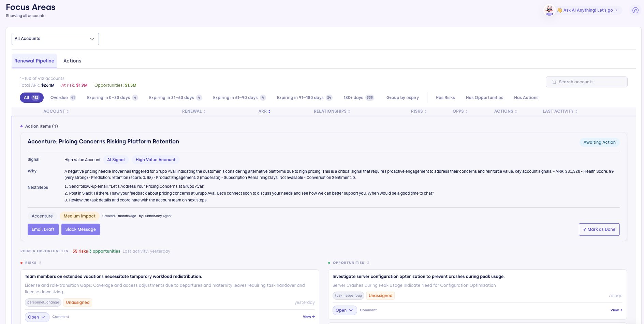Click the task_issue_bug tag
Screen dimensions: 644x324
click(348, 296)
